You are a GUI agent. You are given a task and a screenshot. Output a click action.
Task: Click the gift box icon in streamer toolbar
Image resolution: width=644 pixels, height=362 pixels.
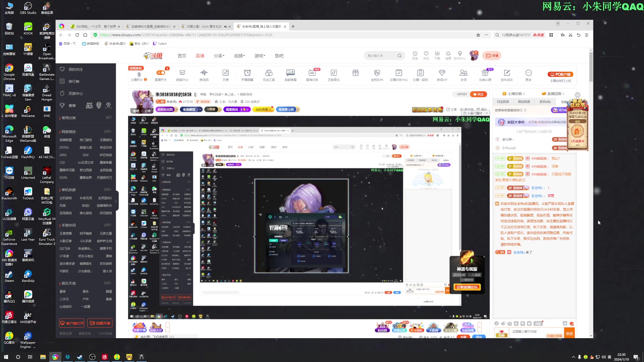pyautogui.click(x=356, y=73)
